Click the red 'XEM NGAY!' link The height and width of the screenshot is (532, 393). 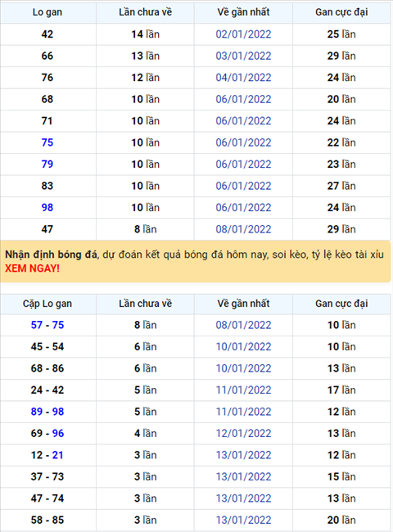tap(32, 268)
